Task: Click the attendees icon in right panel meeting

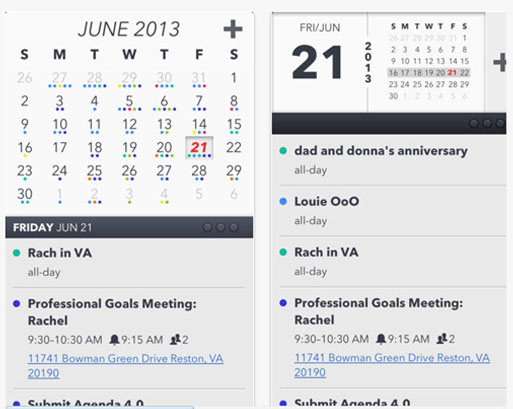Action: pos(442,339)
